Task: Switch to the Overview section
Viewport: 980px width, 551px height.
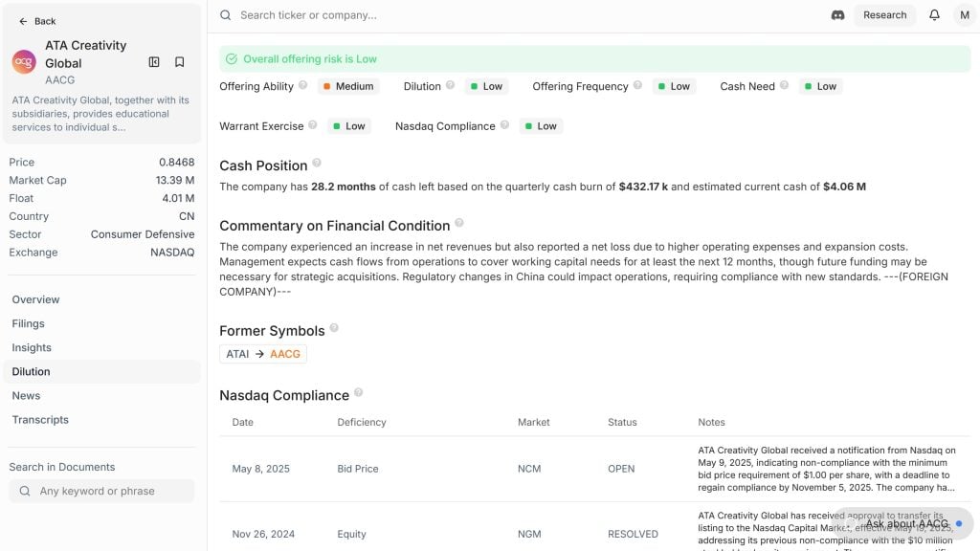Action: [35, 299]
